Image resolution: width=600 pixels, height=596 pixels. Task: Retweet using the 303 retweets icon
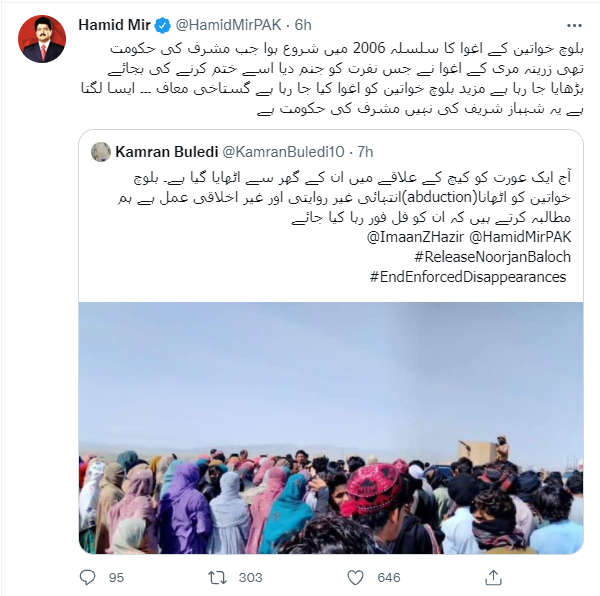tap(217, 577)
